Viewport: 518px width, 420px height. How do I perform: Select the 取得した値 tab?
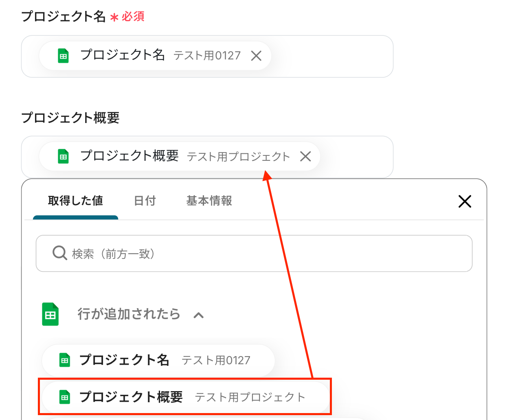(75, 201)
